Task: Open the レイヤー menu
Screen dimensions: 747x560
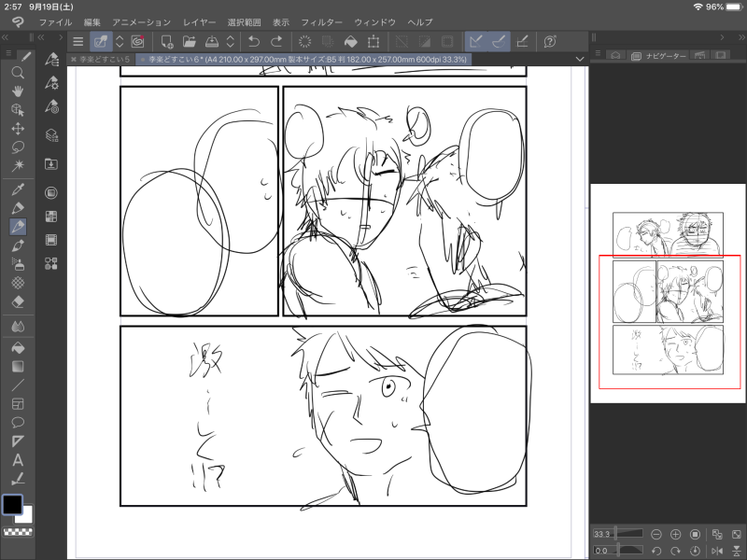Action: pos(199,22)
